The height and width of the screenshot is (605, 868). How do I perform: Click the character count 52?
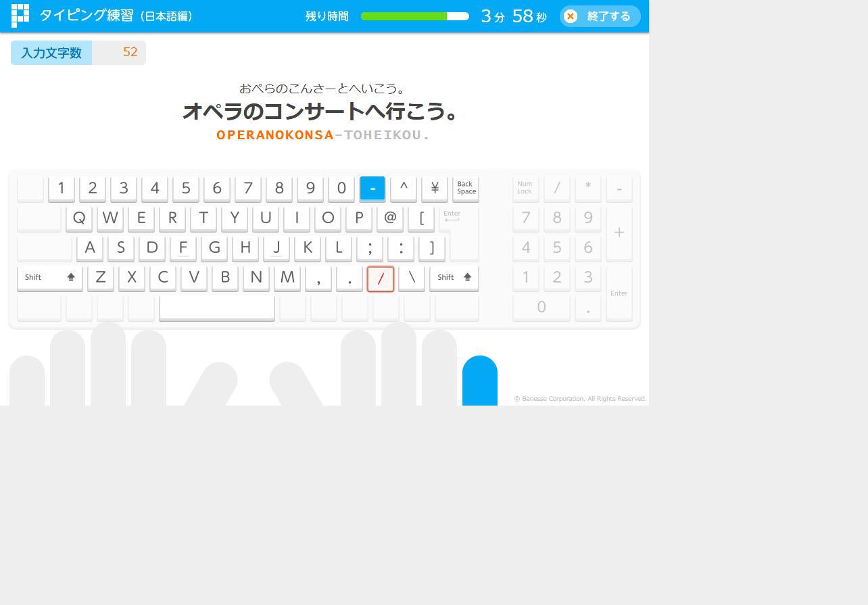(130, 52)
